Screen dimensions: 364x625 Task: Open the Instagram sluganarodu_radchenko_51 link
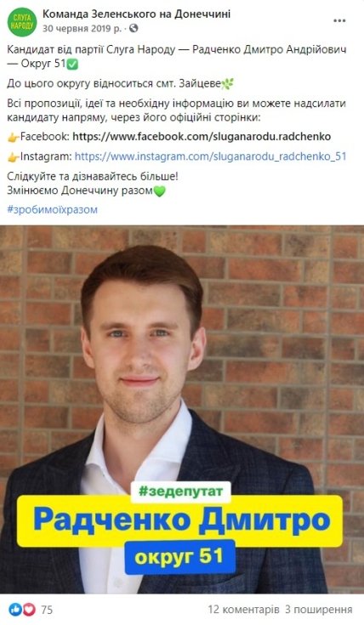210,156
